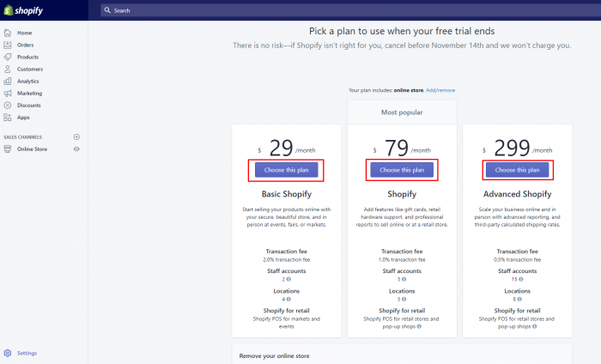Open Discounts in the sidebar
The image size is (601, 364).
(28, 106)
